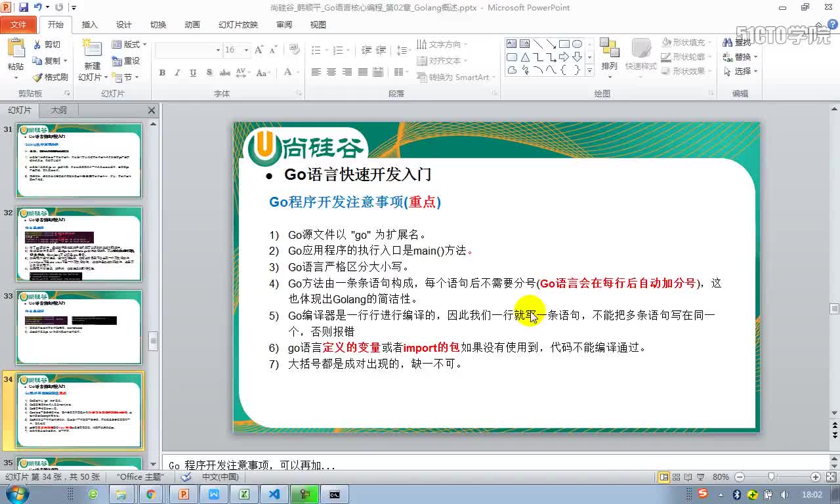This screenshot has height=504, width=840.
Task: Decrease font size with the small A
Action: click(272, 50)
